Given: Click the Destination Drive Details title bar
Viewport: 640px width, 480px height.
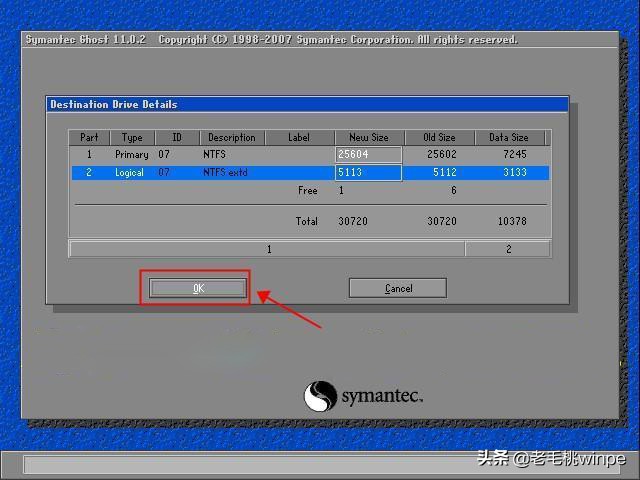Looking at the screenshot, I should coord(307,104).
